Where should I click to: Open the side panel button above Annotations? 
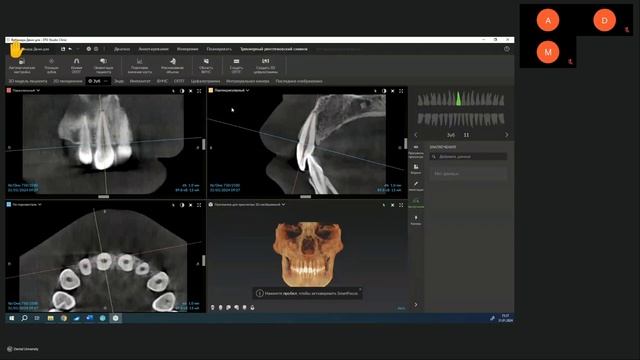pos(416,169)
